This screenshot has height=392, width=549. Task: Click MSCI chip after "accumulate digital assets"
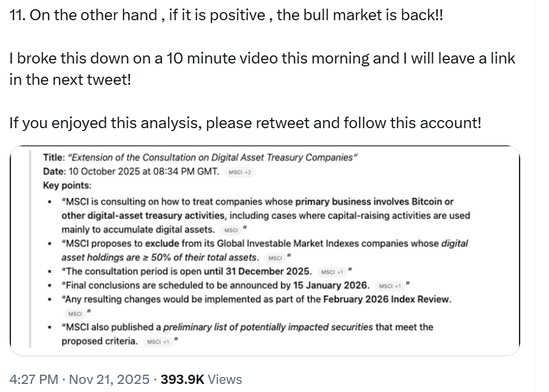coord(231,230)
